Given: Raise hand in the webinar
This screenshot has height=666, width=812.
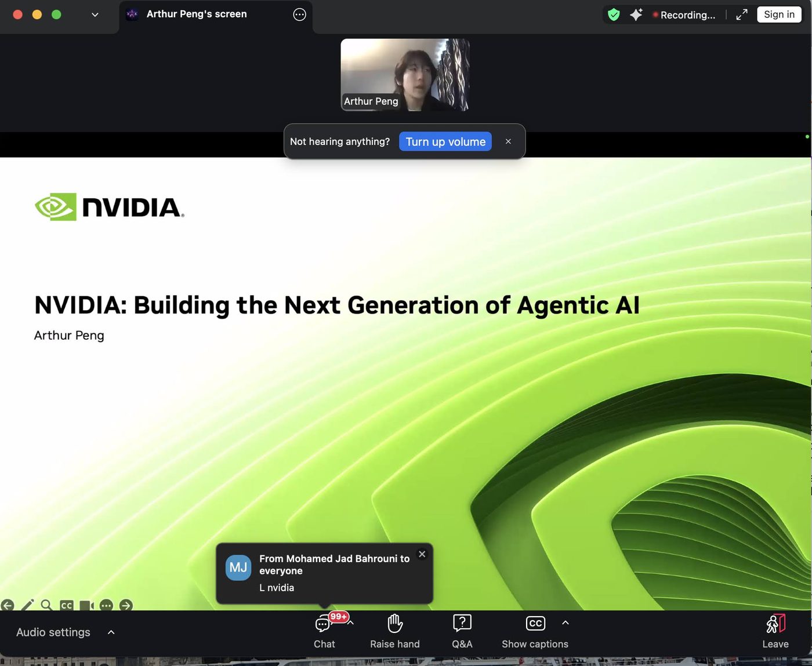Looking at the screenshot, I should 395,631.
